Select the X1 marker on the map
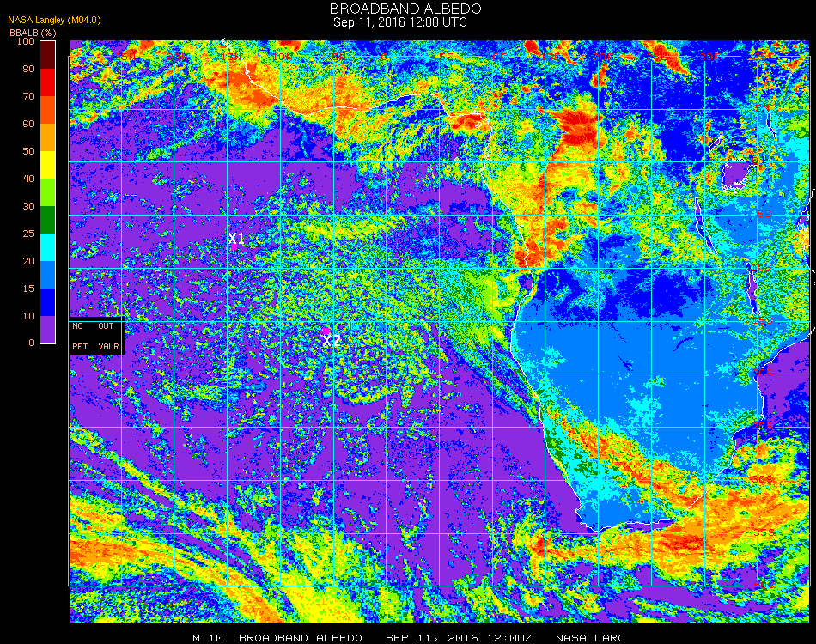 236,239
